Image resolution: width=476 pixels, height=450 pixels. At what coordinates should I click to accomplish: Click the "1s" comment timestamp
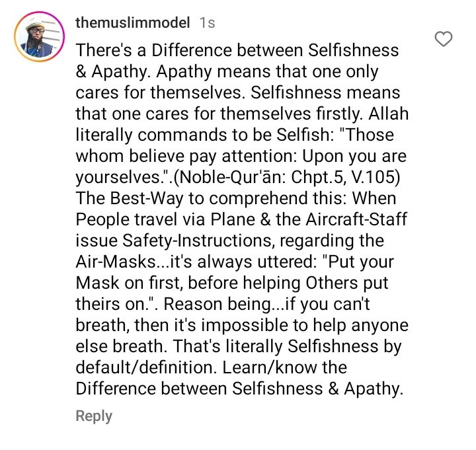(x=207, y=23)
